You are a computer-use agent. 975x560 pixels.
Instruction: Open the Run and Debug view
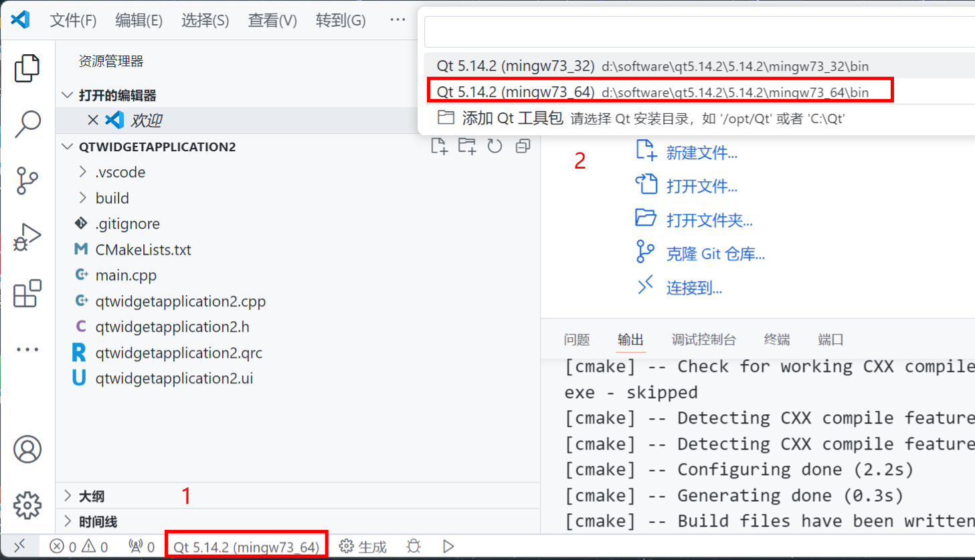[27, 237]
